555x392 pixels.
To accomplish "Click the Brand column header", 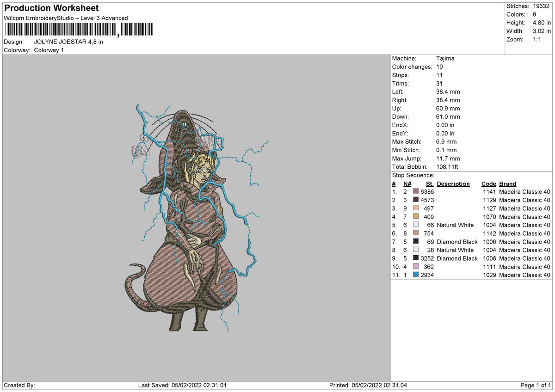I will click(508, 184).
